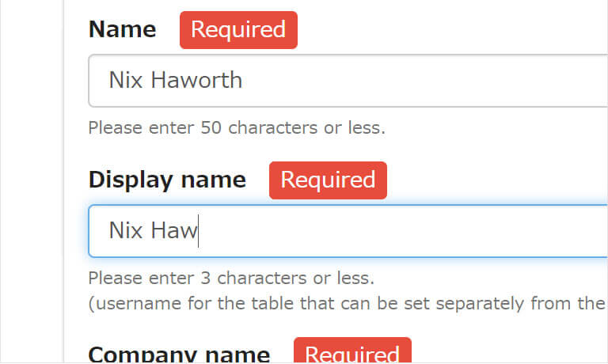
Task: Click the Required badge beside Name
Action: pos(238,30)
